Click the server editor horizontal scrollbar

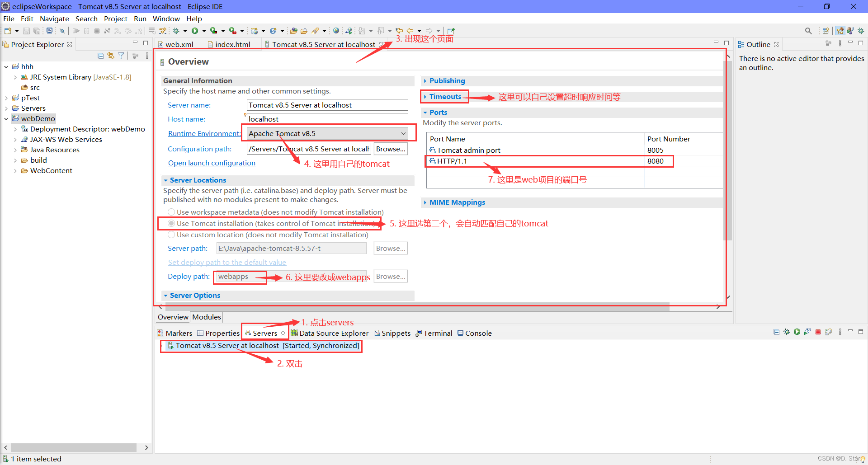[417, 306]
